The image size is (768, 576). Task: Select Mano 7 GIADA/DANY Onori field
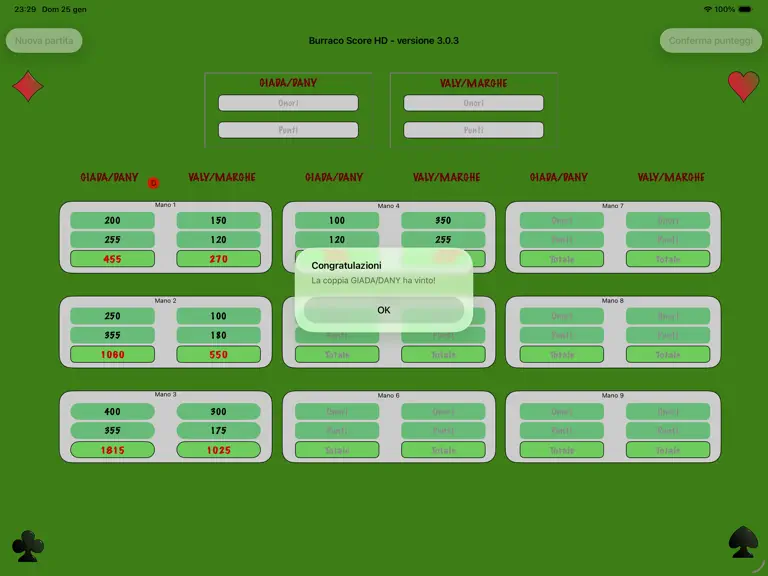562,220
